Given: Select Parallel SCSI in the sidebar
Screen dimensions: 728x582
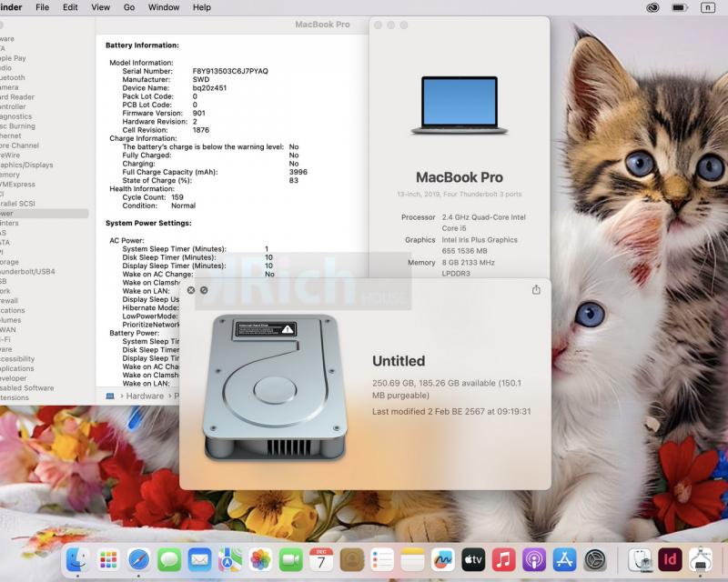Looking at the screenshot, I should 17,204.
